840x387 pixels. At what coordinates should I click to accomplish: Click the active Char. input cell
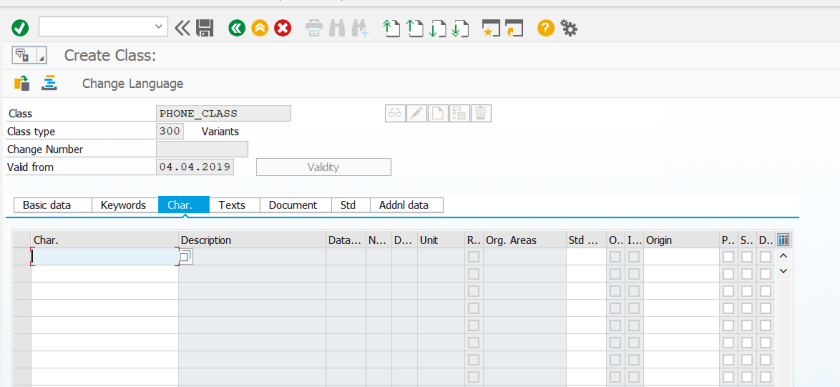pos(104,257)
